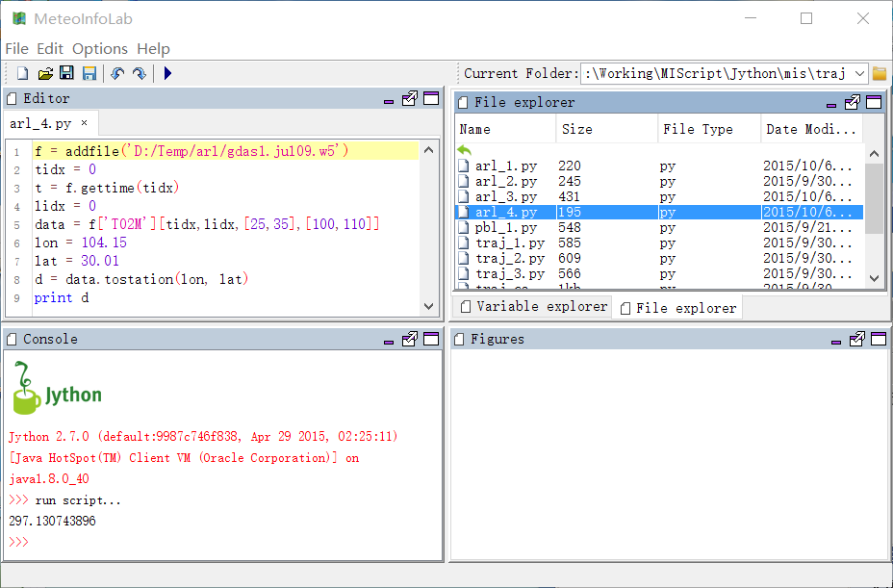Sort files by Date Modified column header
The width and height of the screenshot is (893, 588).
tap(811, 129)
